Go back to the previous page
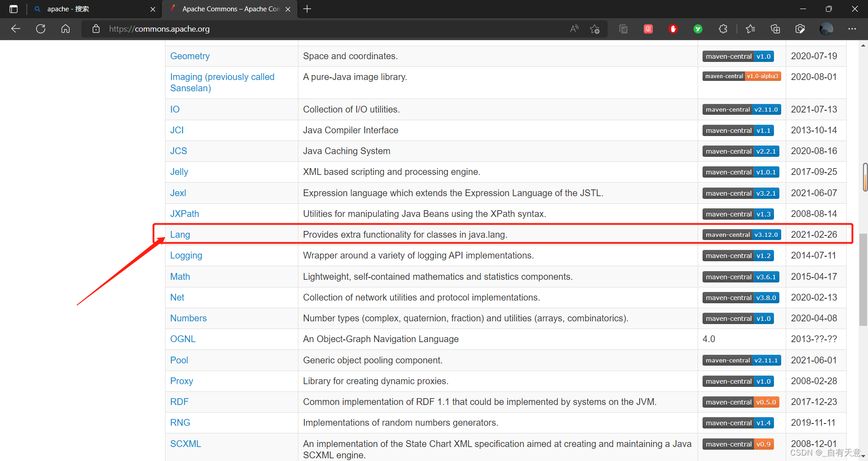 point(16,29)
